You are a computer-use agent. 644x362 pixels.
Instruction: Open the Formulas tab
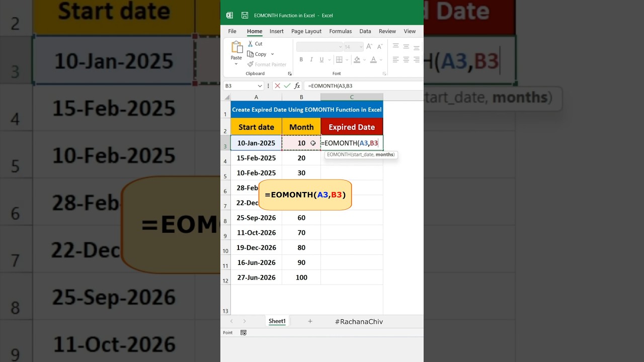point(341,31)
